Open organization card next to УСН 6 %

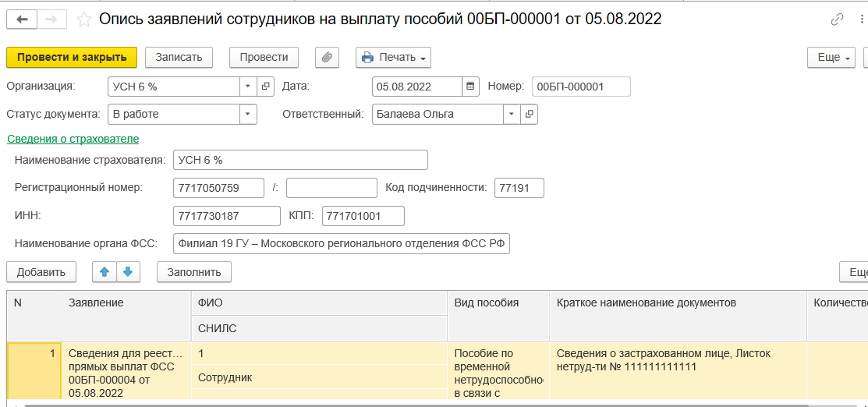coord(265,87)
